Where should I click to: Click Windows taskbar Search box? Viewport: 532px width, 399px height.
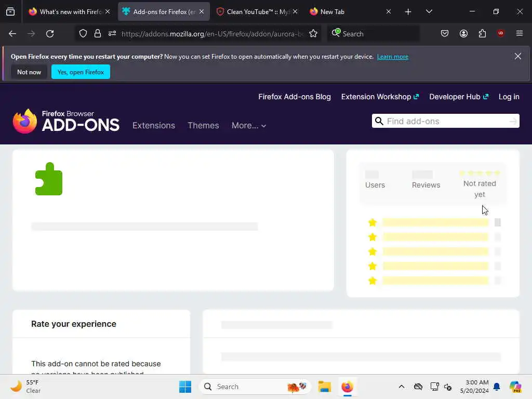(x=255, y=387)
